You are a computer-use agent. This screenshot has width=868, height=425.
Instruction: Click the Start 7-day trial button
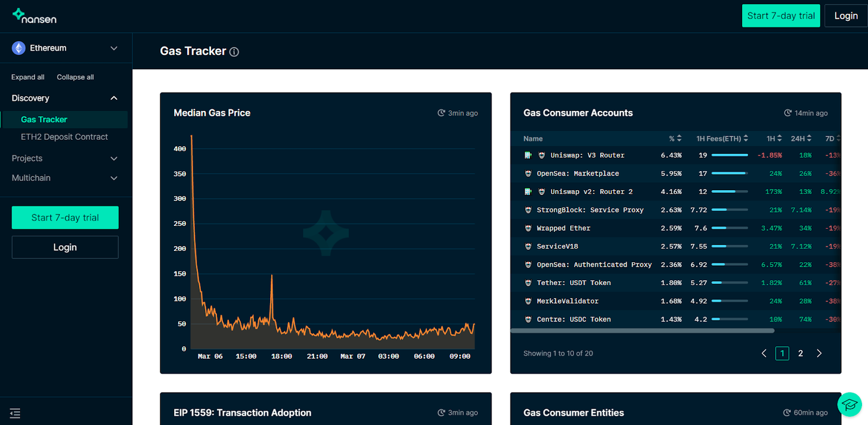pos(781,15)
